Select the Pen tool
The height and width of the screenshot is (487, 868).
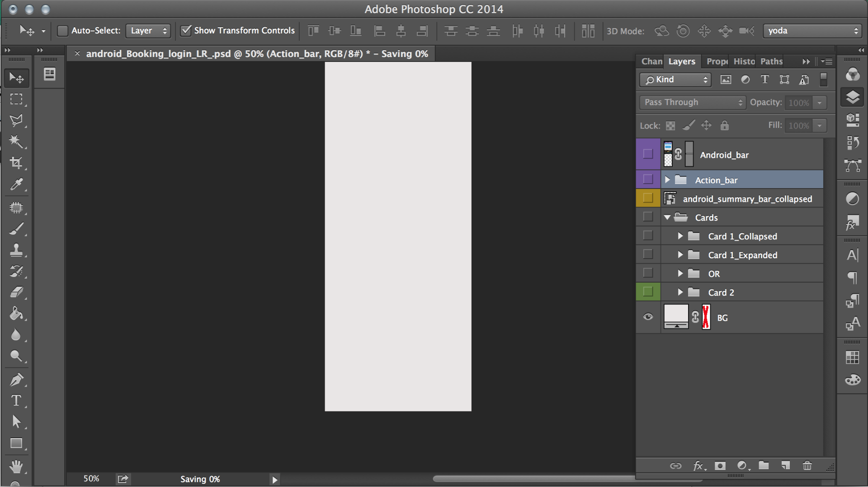click(17, 380)
